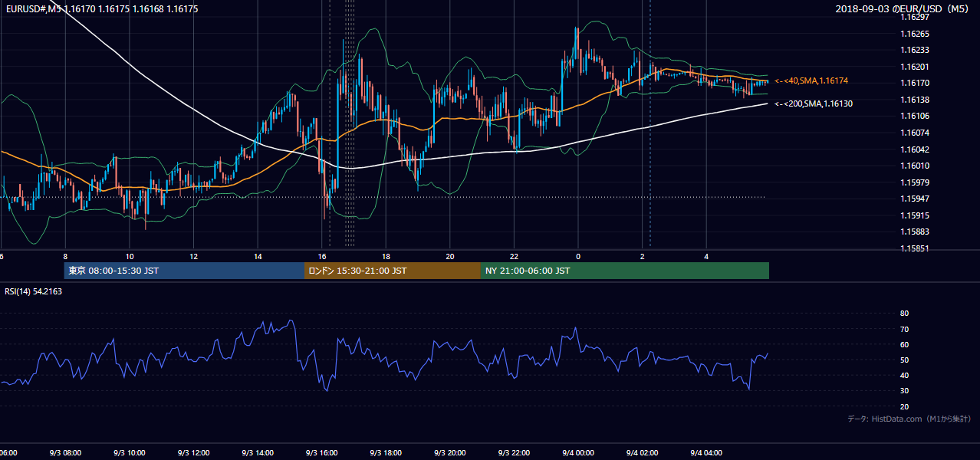The height and width of the screenshot is (460, 980).
Task: Click price axis level 1.15979
Action: (x=914, y=182)
